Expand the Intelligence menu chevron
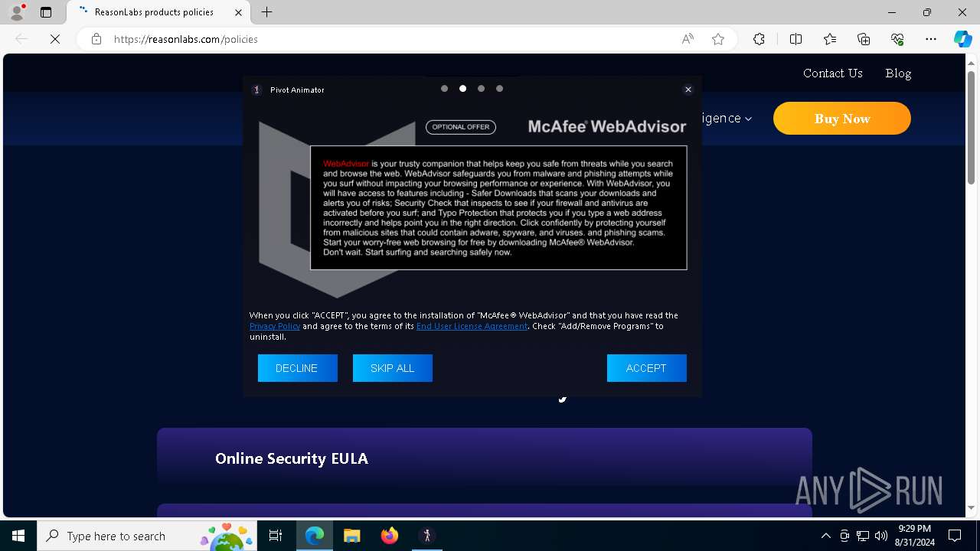 pyautogui.click(x=748, y=119)
